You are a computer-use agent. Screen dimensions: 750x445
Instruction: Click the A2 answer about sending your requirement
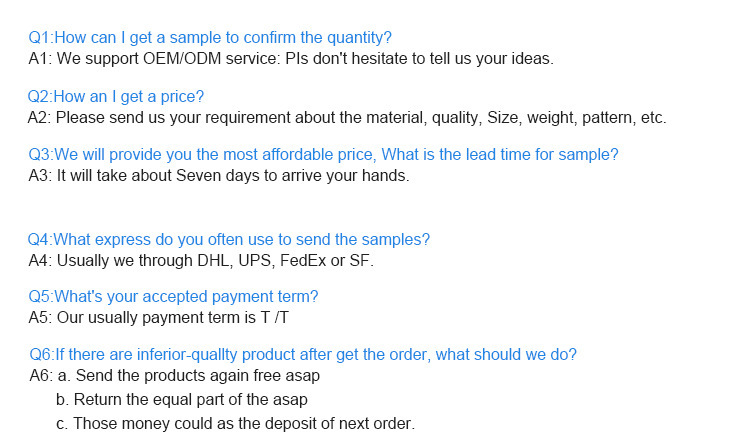pos(347,117)
